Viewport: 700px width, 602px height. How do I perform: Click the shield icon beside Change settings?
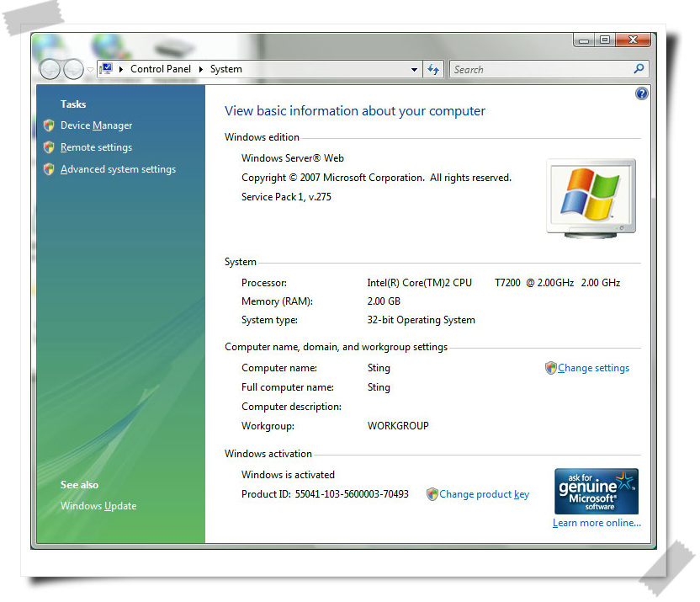[551, 368]
